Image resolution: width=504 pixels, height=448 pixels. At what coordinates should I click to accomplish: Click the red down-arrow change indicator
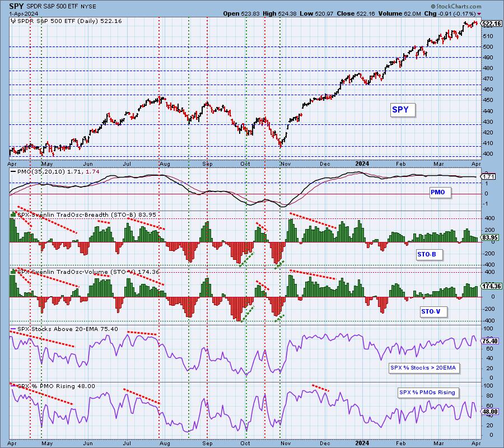pyautogui.click(x=479, y=14)
